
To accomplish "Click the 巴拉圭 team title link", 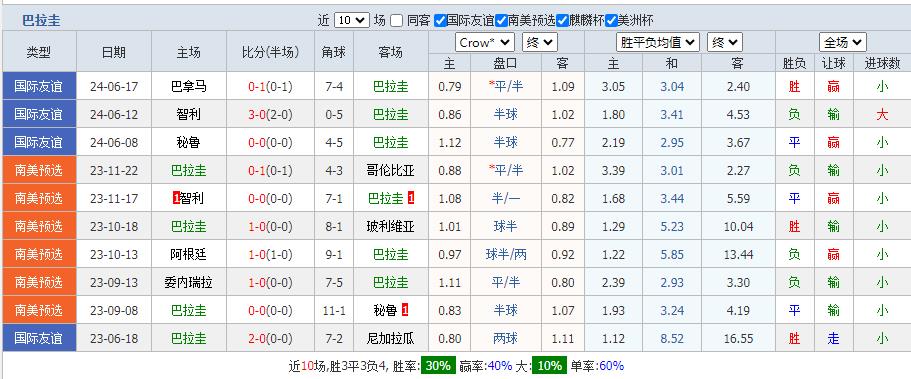I will click(41, 21).
